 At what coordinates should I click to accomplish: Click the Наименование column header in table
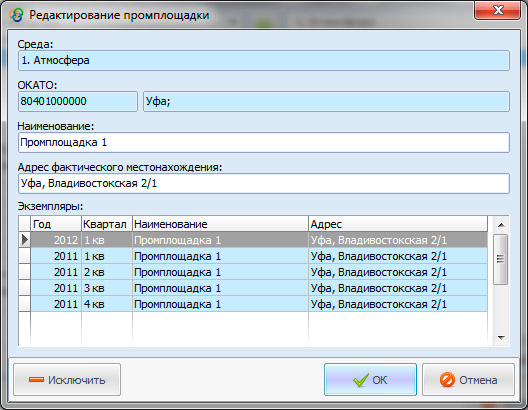tap(220, 224)
